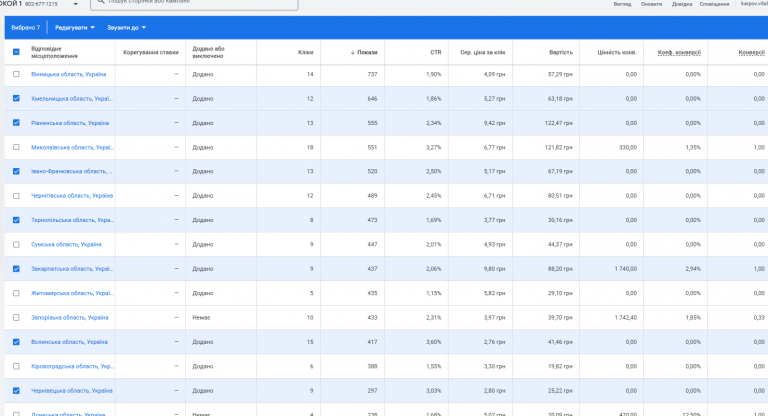Sort by the CTR column header
This screenshot has width=768, height=416.
[x=436, y=52]
